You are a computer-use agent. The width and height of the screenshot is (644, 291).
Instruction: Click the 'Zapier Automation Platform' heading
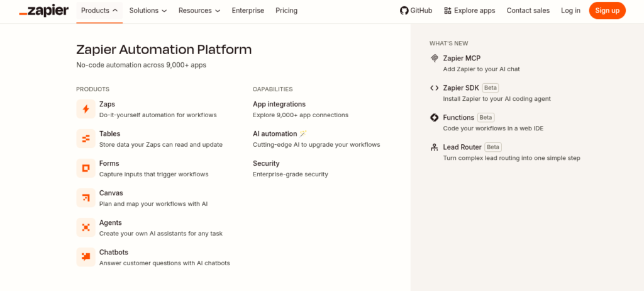click(x=164, y=50)
